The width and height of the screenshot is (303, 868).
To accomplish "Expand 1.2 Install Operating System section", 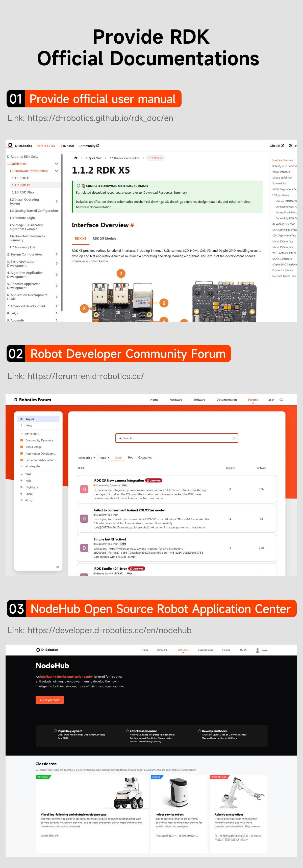I will pyautogui.click(x=56, y=201).
